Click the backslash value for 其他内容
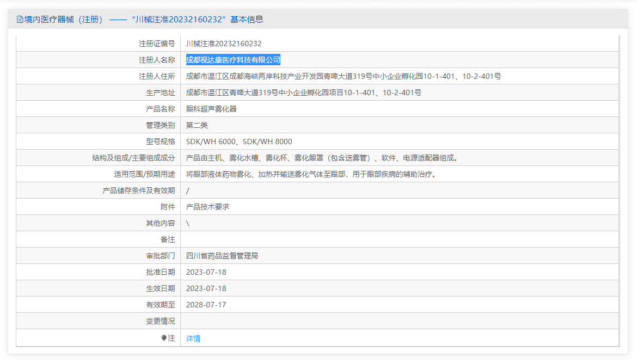The image size is (637, 364). point(188,223)
